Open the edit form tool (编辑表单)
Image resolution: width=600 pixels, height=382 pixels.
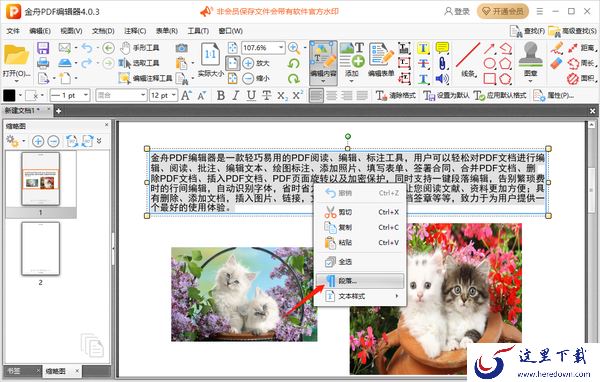pos(381,59)
